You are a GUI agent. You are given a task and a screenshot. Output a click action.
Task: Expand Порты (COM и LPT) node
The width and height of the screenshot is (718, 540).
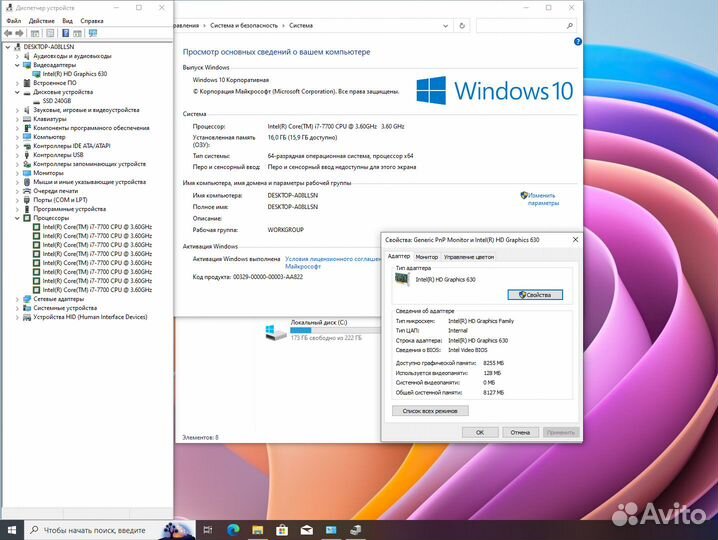[x=17, y=200]
